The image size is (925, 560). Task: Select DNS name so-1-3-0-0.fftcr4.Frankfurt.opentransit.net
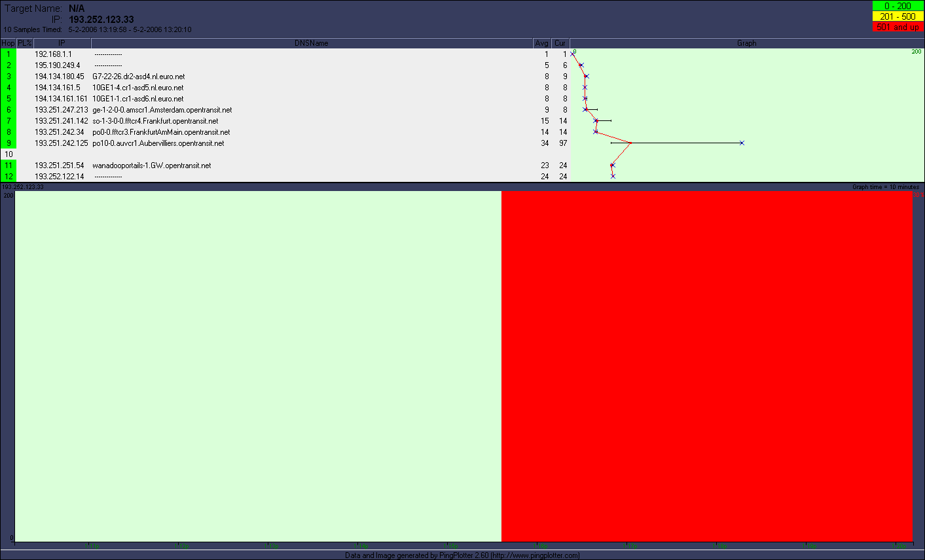155,121
